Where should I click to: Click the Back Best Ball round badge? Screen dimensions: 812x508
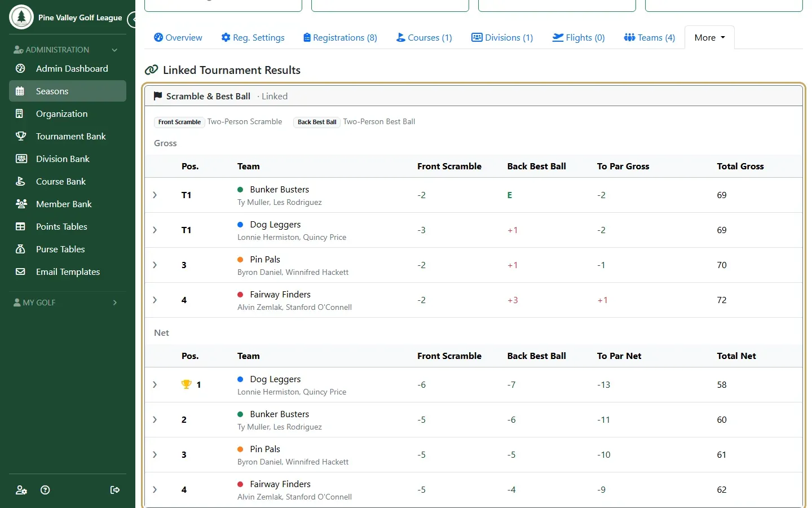pos(317,122)
